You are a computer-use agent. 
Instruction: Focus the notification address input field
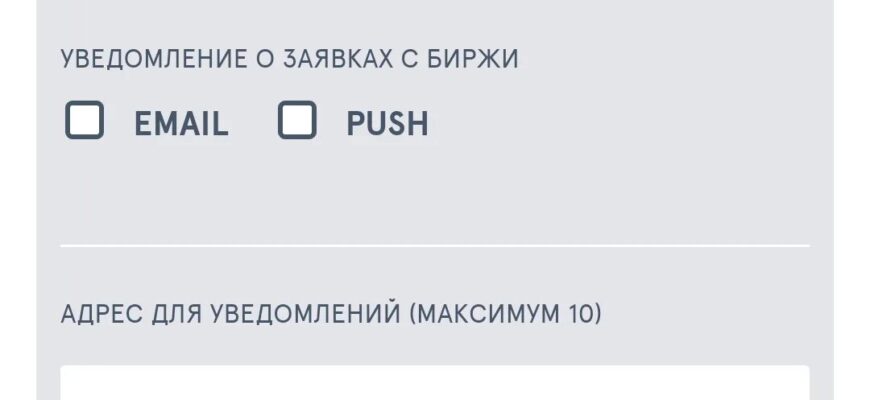pos(434,384)
